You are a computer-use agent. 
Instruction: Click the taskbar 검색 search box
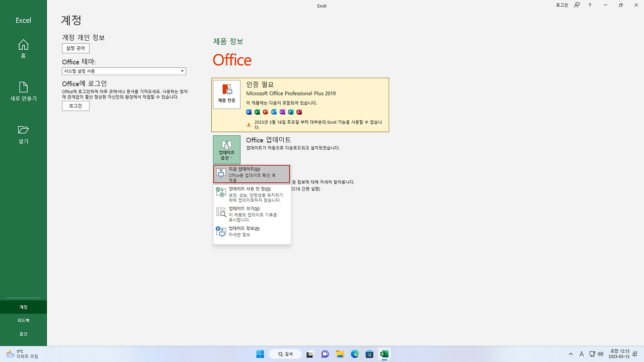[285, 354]
